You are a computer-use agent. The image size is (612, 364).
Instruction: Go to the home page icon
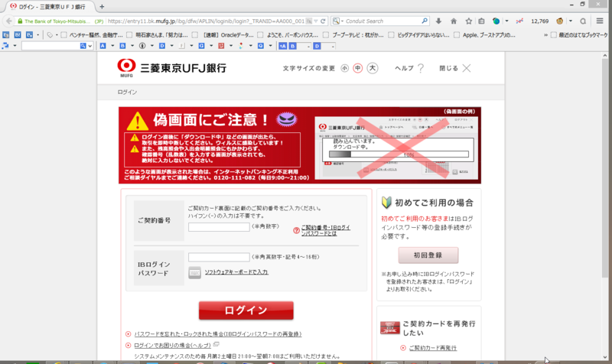pyautogui.click(x=453, y=21)
